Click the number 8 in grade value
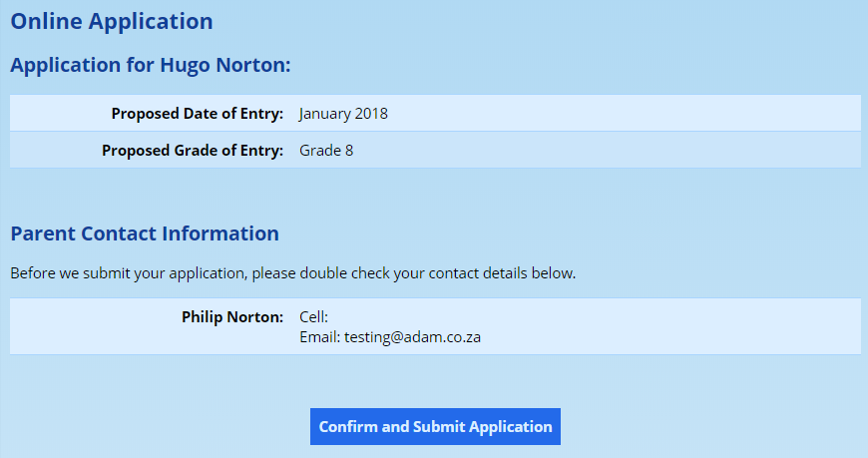The height and width of the screenshot is (458, 868). tap(349, 151)
